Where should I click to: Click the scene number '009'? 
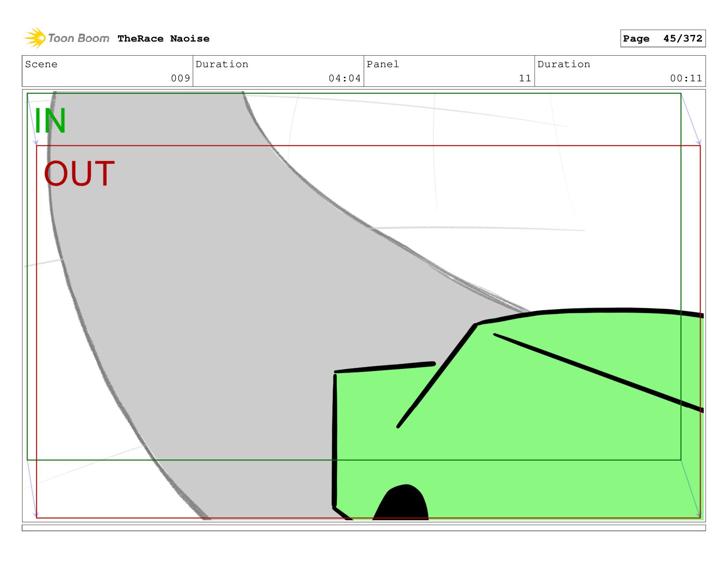pyautogui.click(x=180, y=78)
